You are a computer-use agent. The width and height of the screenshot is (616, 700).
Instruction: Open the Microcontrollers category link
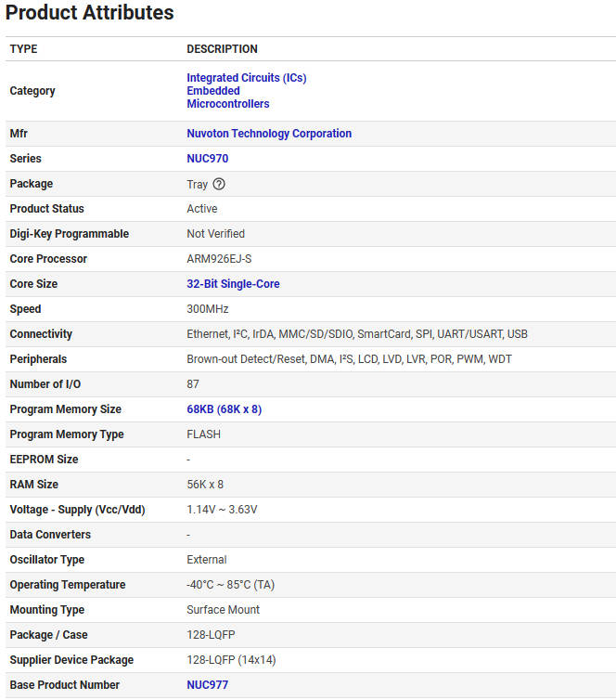(227, 104)
